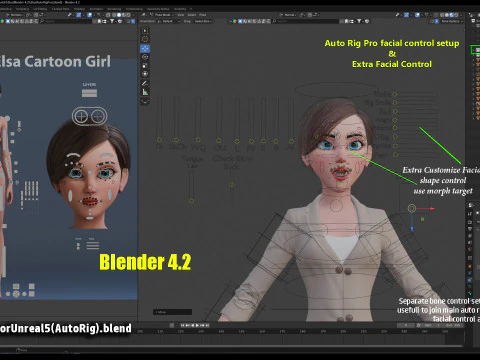Switch right viewport to Rendered shading
Image resolution: width=480 pixels, height=360 pixels.
tap(456, 15)
